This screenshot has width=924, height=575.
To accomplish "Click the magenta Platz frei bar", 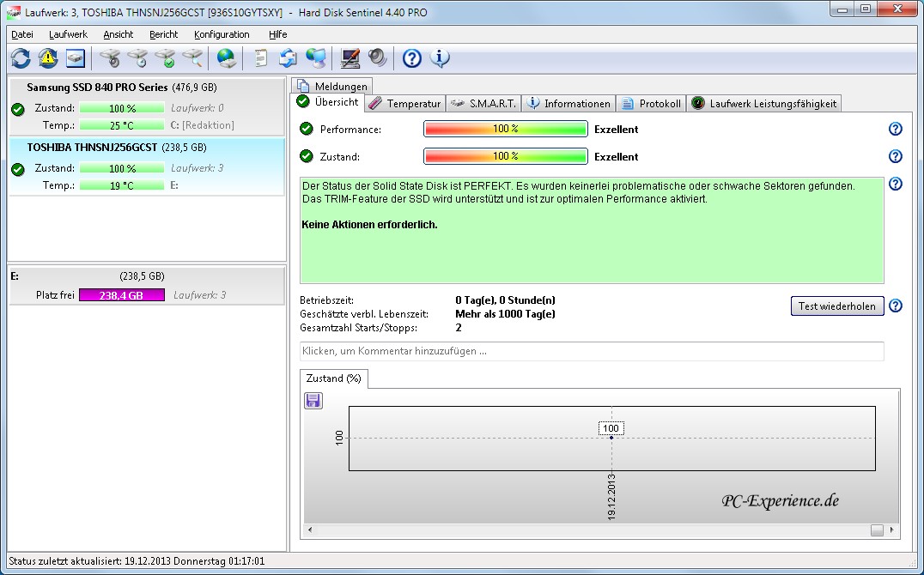I will click(x=122, y=295).
